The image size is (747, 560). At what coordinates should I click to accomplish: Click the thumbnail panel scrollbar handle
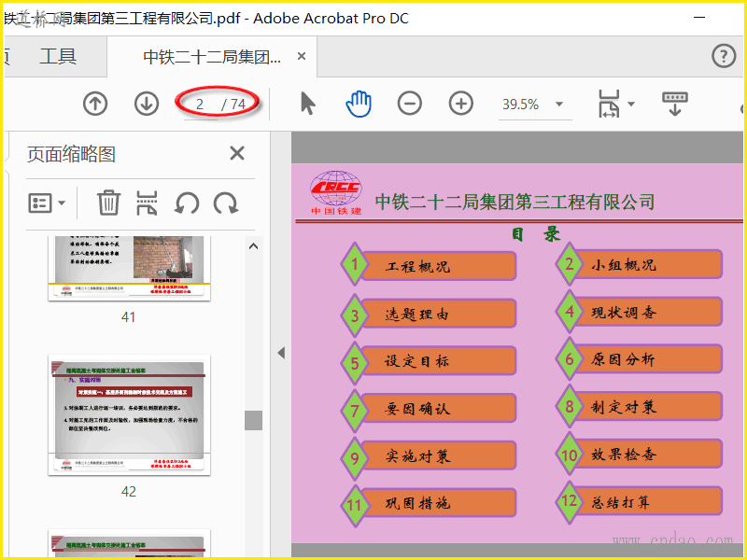[x=253, y=421]
